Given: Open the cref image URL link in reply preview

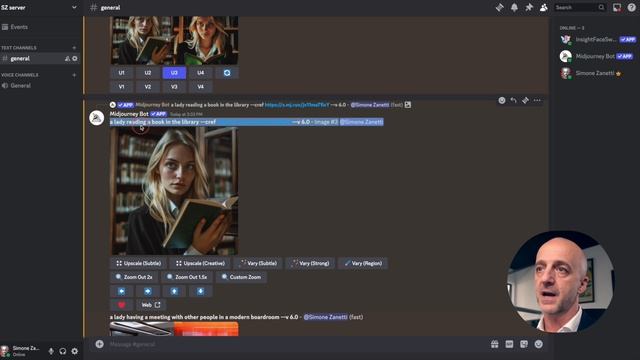Looking at the screenshot, I should coord(297,105).
